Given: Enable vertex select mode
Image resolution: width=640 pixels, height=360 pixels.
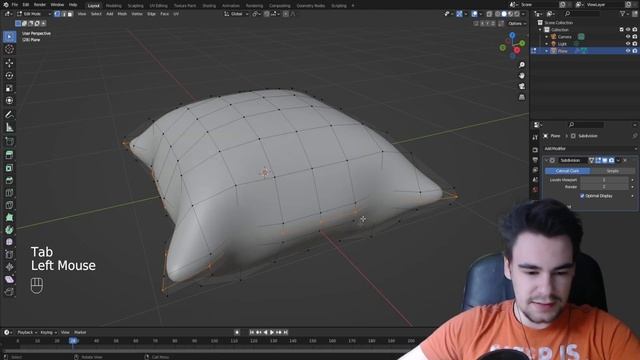Looking at the screenshot, I should [x=57, y=14].
